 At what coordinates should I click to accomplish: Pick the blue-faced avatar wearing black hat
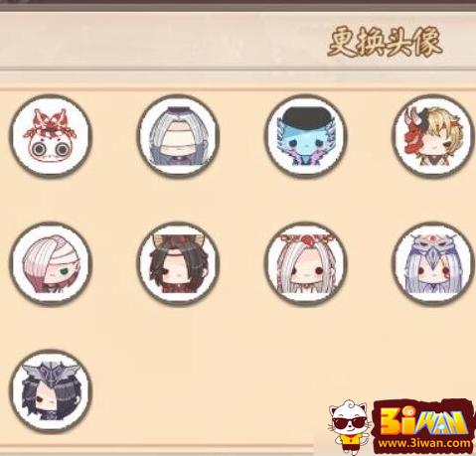point(306,136)
